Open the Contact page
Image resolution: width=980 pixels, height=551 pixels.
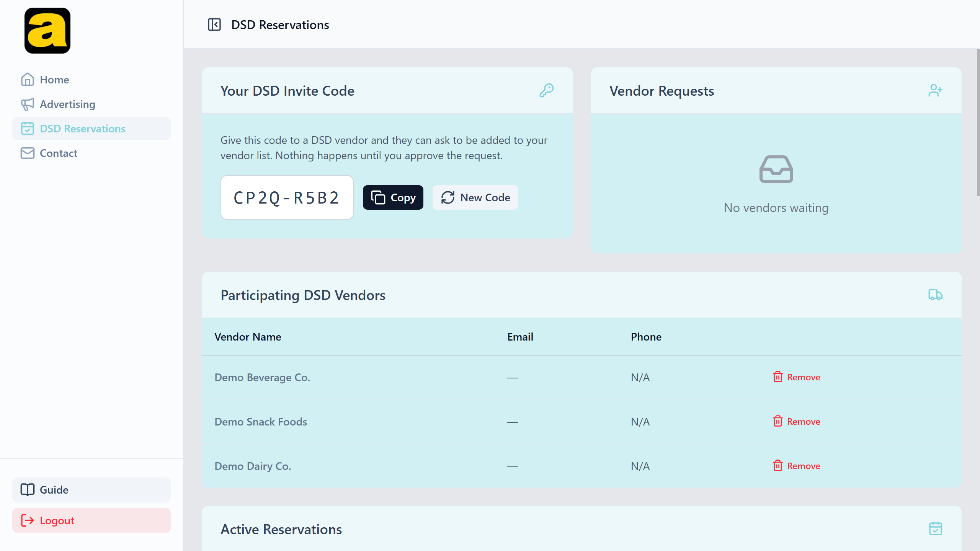91,153
